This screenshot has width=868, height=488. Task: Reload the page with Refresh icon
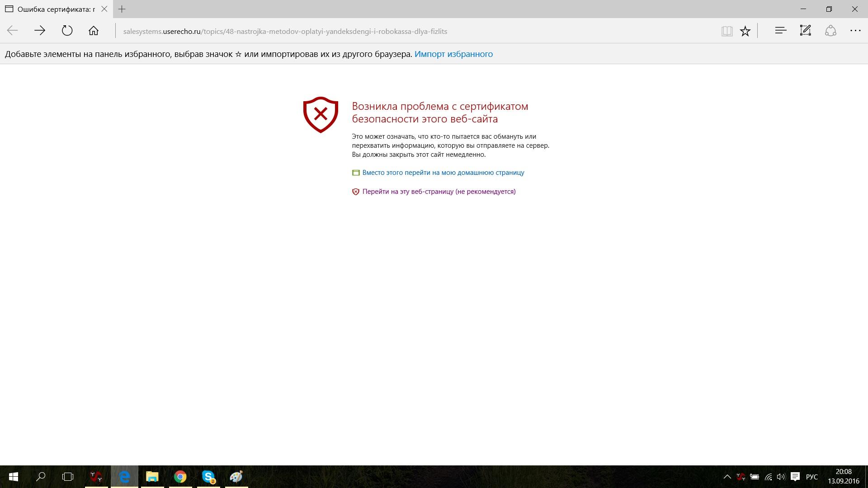tap(67, 31)
